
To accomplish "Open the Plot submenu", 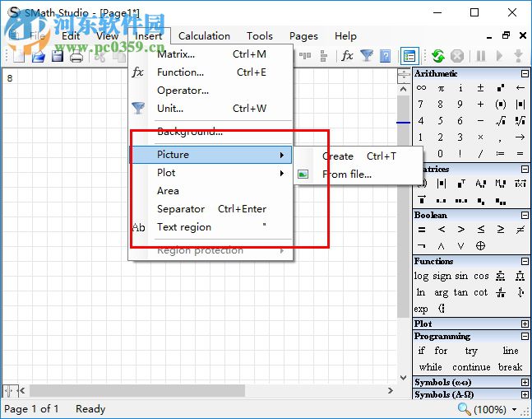I will click(x=210, y=173).
